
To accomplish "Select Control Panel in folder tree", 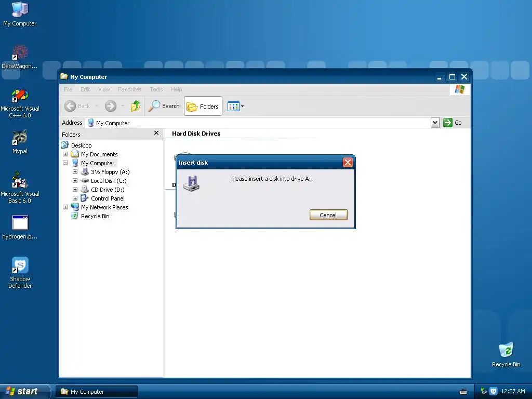I will pos(108,198).
